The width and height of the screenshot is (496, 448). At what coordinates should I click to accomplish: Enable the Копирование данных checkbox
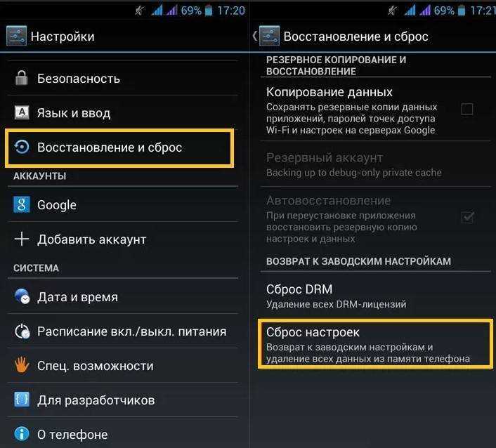click(x=467, y=110)
